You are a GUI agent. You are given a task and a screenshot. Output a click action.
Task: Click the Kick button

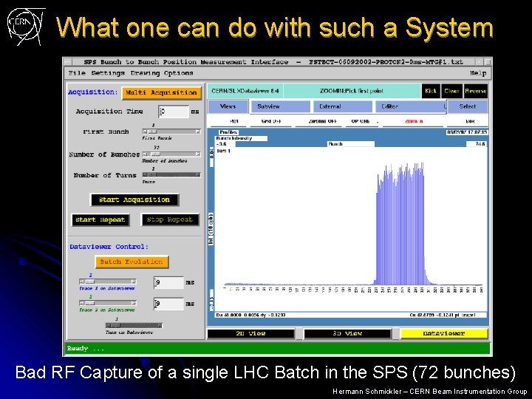click(431, 91)
